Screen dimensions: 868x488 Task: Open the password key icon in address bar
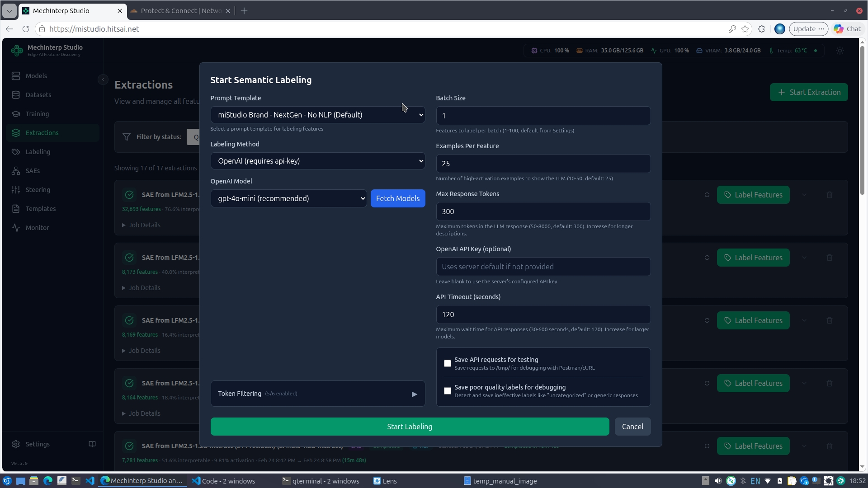coord(732,29)
